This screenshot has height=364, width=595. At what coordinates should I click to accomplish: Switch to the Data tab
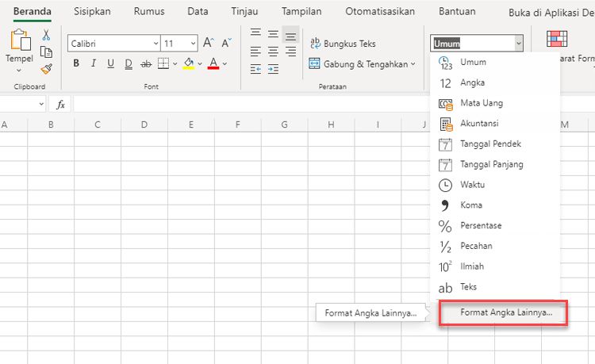(x=198, y=12)
